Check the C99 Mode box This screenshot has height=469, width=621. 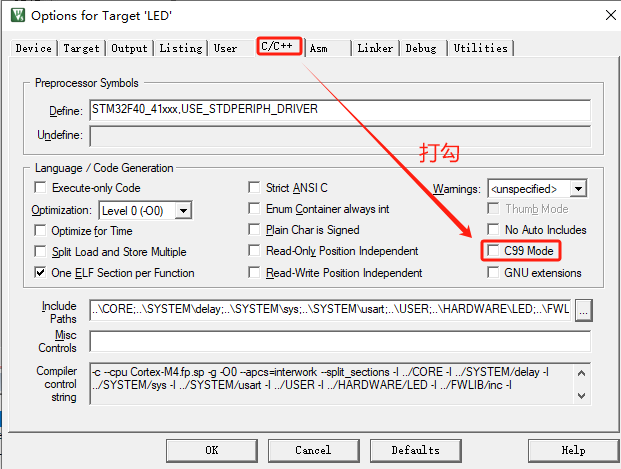pos(493,250)
